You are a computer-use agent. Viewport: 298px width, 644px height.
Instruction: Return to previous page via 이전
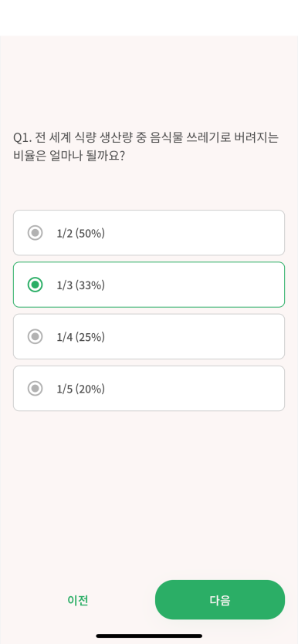pos(78,600)
